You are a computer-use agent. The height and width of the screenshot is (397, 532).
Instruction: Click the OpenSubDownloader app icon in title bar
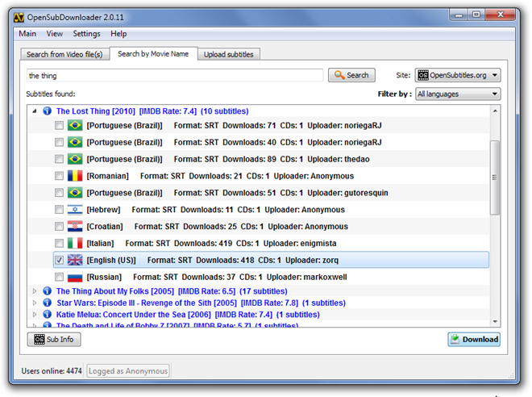tap(19, 17)
